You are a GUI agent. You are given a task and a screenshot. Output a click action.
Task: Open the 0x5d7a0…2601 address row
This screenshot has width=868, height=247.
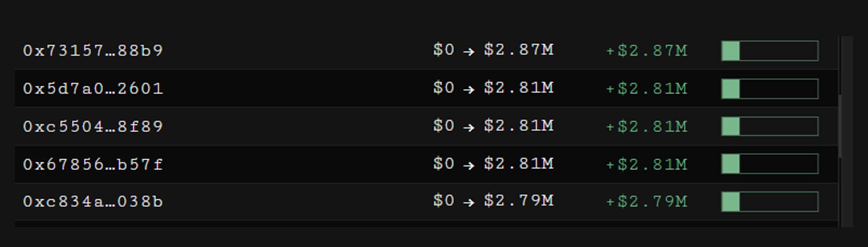click(x=93, y=89)
